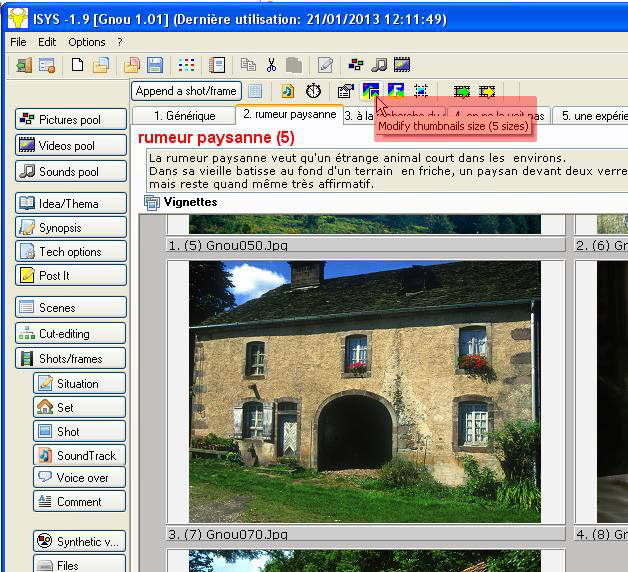Screen dimensions: 628x572
Task: Click the red-tinted folder toolbar icon
Action: point(132,65)
